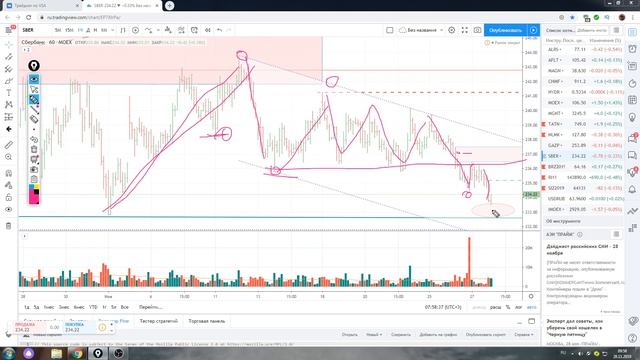Screen dimensions: 640x360
Task: Open the chart style candles selector
Action: (x=122, y=30)
